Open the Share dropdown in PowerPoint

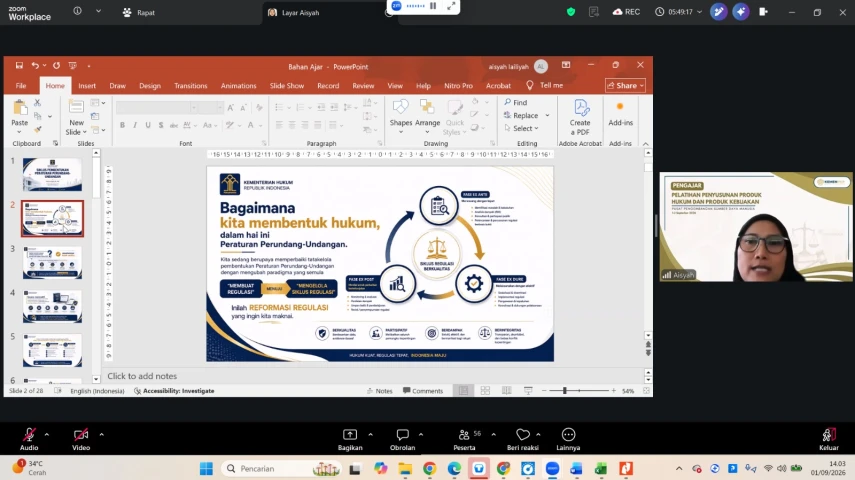(x=625, y=86)
